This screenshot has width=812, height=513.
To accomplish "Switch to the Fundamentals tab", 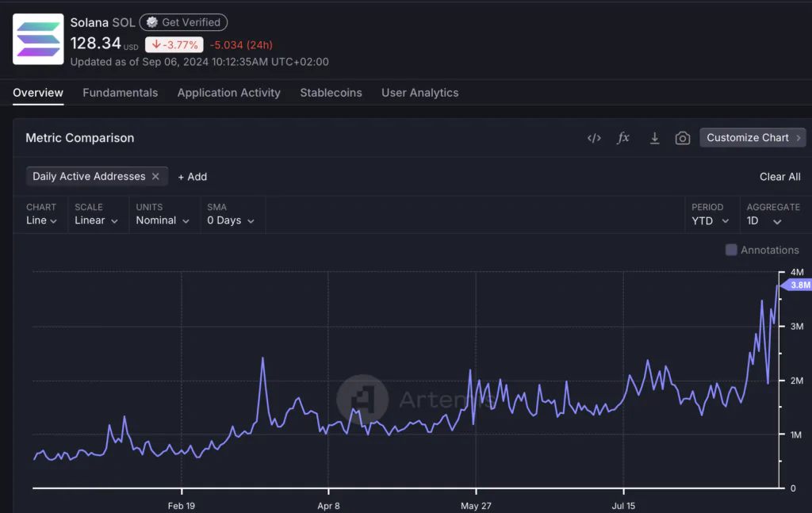I will 121,93.
